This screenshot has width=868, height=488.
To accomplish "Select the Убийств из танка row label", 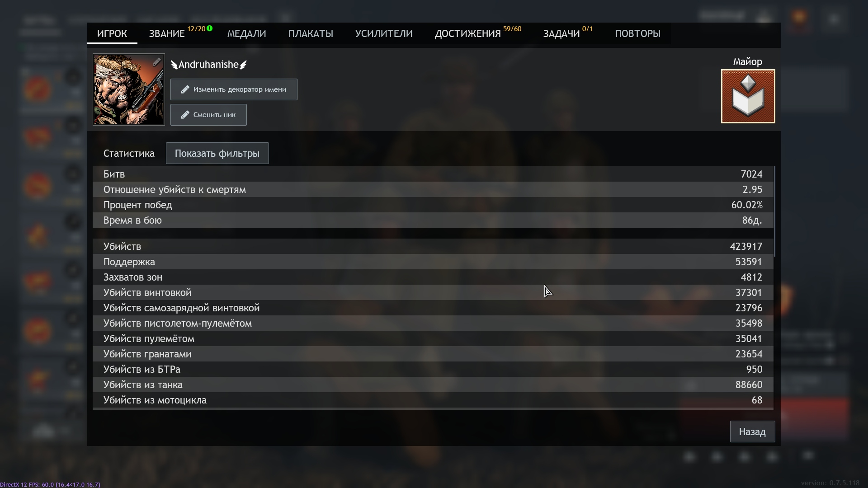I will click(x=143, y=385).
